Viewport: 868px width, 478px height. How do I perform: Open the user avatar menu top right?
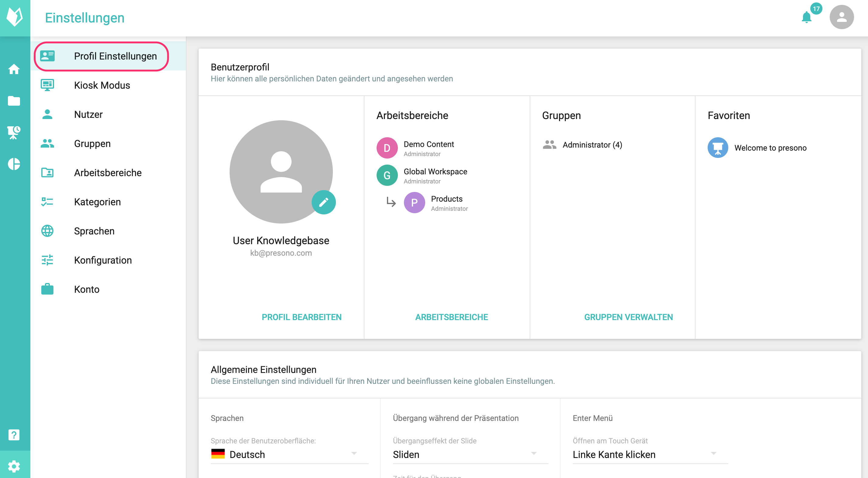pyautogui.click(x=841, y=17)
